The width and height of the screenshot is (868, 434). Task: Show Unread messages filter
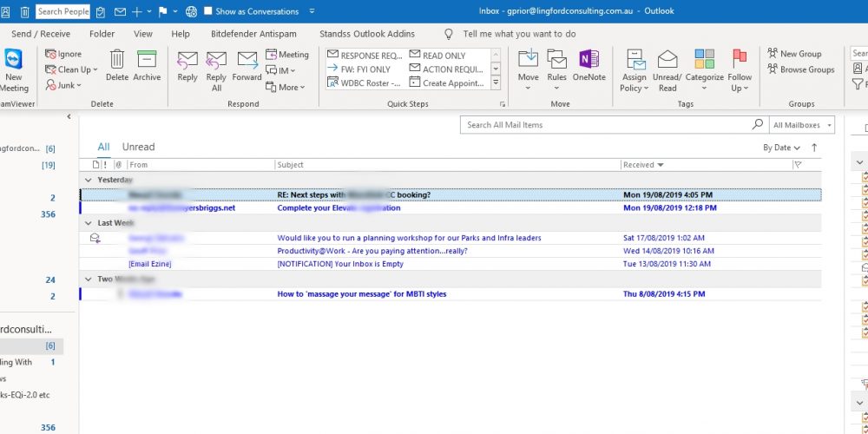(138, 147)
